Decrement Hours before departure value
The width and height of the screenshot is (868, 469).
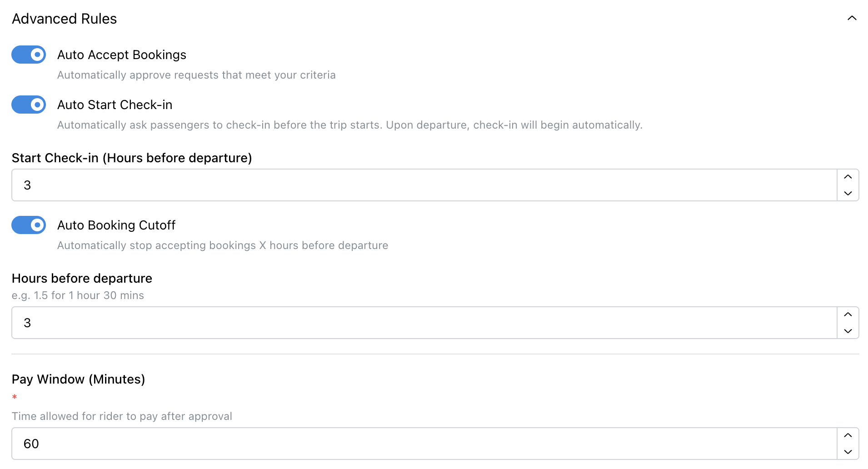(848, 331)
